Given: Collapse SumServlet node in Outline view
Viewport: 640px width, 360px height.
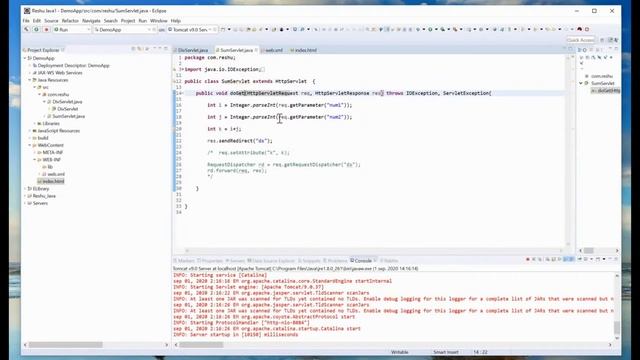Looking at the screenshot, I should (x=581, y=83).
